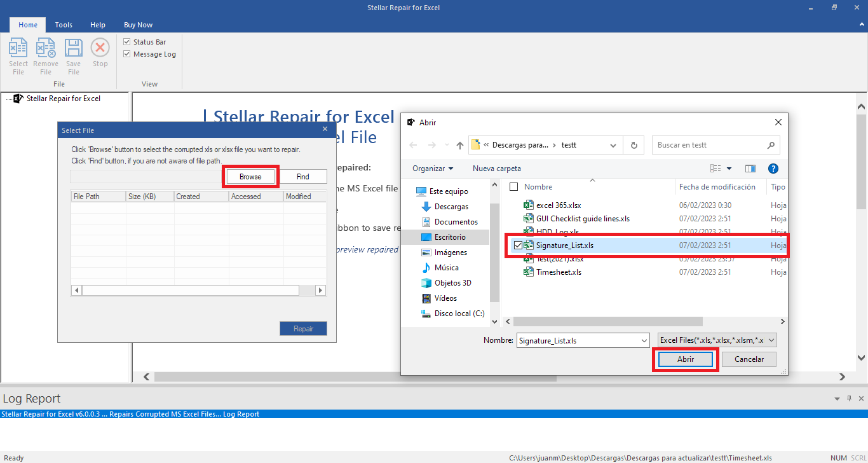
Task: Click the Browse button
Action: pyautogui.click(x=250, y=177)
